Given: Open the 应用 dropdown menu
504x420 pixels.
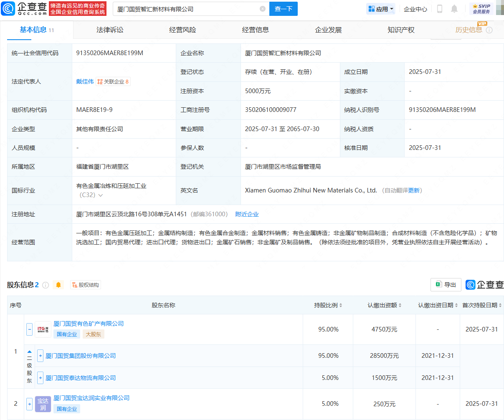Looking at the screenshot, I should pyautogui.click(x=381, y=9).
